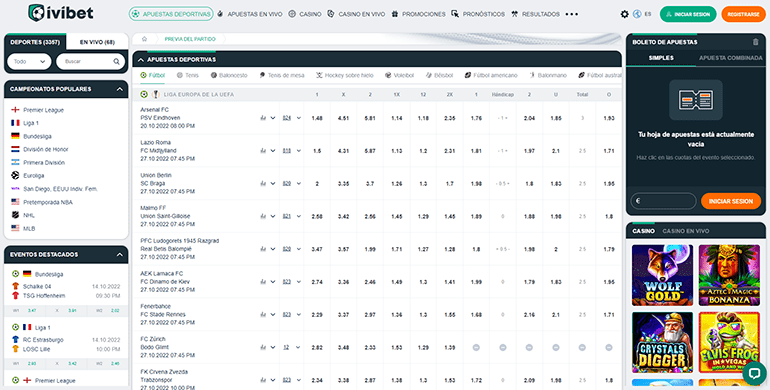Image resolution: width=770 pixels, height=390 pixels.
Task: Open statistics icon for Union Berlin match
Action: 263,183
